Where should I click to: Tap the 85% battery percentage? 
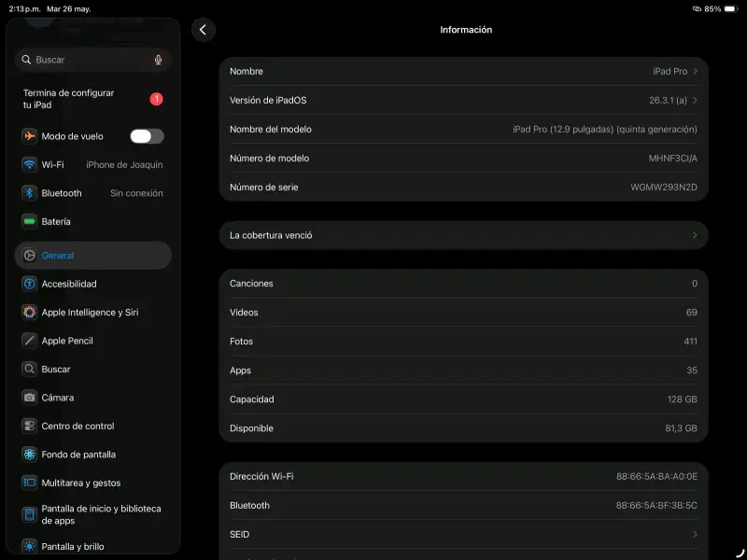712,9
